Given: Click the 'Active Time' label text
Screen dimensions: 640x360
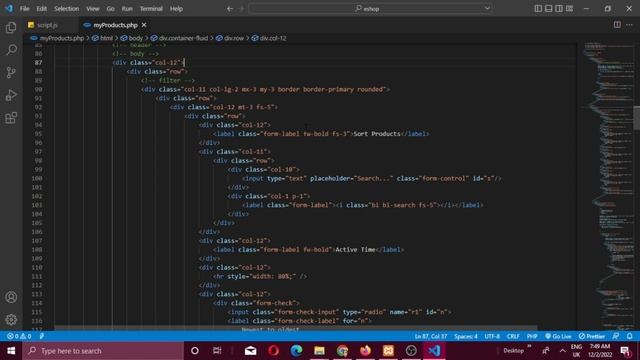Looking at the screenshot, I should [x=355, y=250].
